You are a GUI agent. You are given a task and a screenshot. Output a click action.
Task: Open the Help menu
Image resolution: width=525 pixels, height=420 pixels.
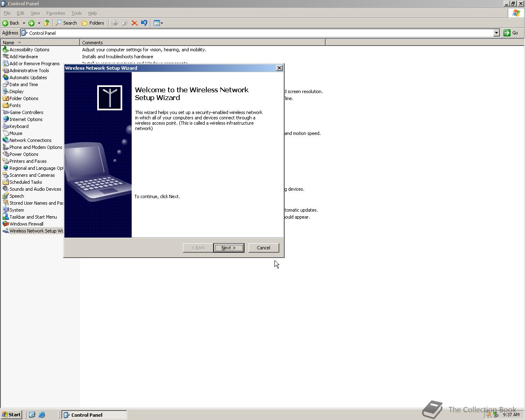click(x=93, y=13)
